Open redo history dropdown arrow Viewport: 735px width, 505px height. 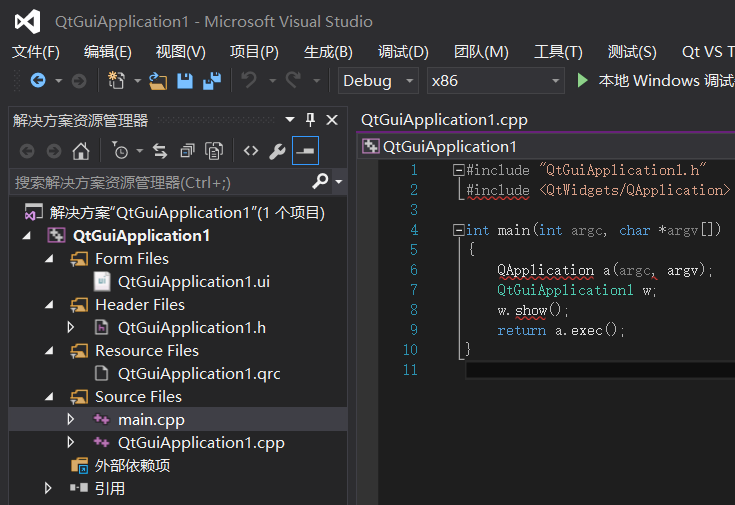pyautogui.click(x=316, y=81)
